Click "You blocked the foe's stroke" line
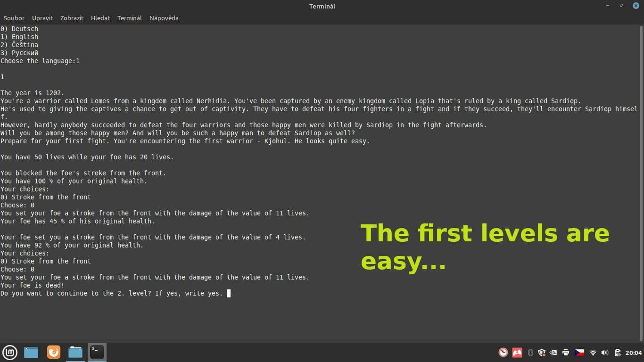Image resolution: width=644 pixels, height=362 pixels. (x=83, y=173)
